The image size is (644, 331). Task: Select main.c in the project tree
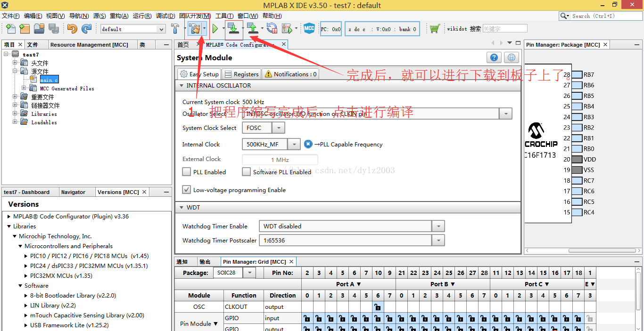click(49, 80)
